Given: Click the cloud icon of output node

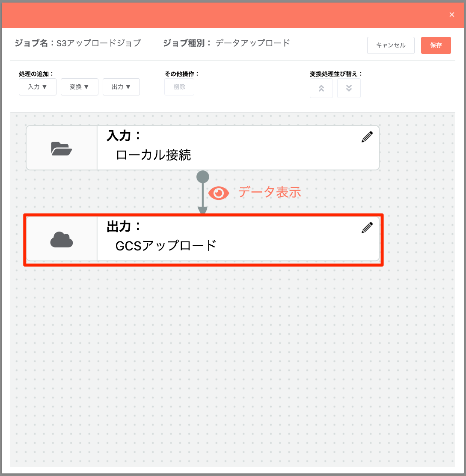Looking at the screenshot, I should pyautogui.click(x=62, y=240).
